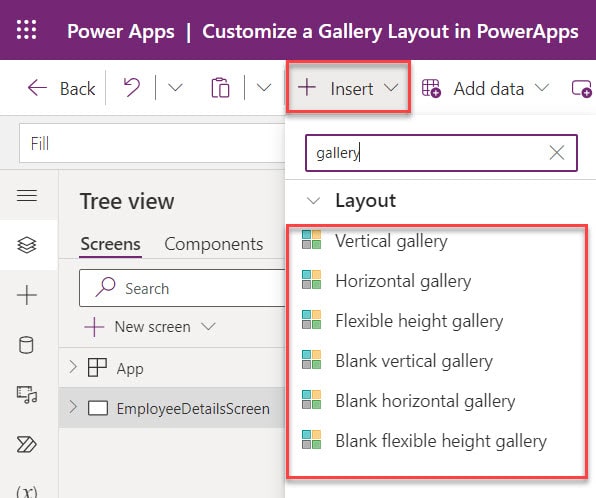596x498 pixels.
Task: Click the Vertical gallery icon
Action: pos(311,239)
